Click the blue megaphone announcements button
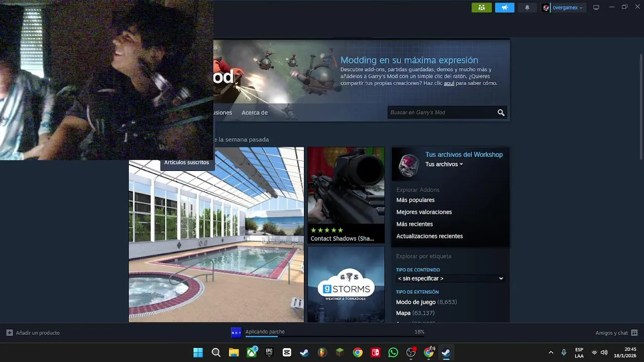This screenshot has width=644, height=362. pyautogui.click(x=505, y=8)
